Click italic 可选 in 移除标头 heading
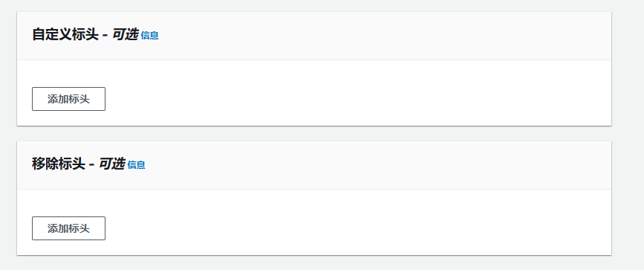Viewport: 644px width, 270px height. (x=111, y=164)
